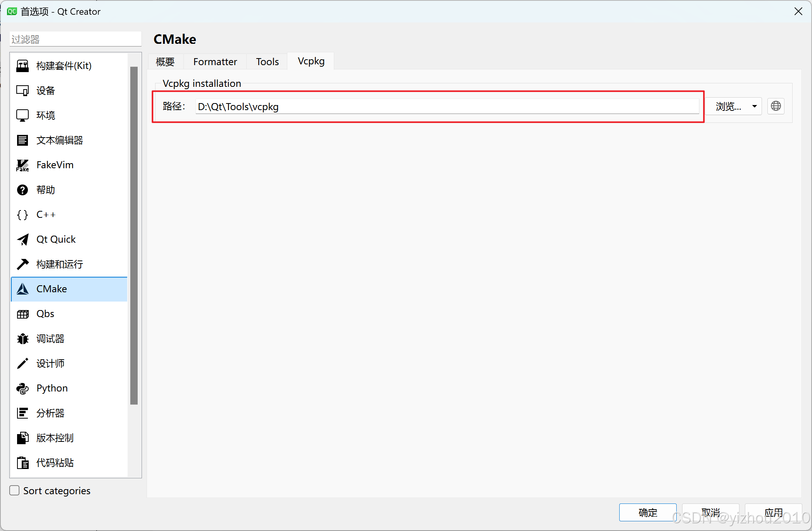Select the '调试器' category label
Image resolution: width=812 pixels, height=531 pixels.
coord(50,339)
